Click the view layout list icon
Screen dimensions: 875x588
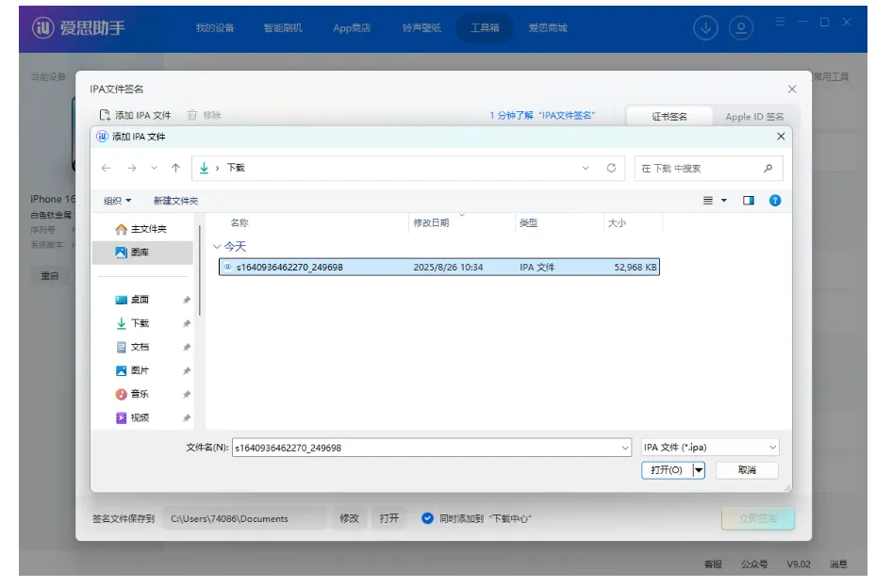708,201
